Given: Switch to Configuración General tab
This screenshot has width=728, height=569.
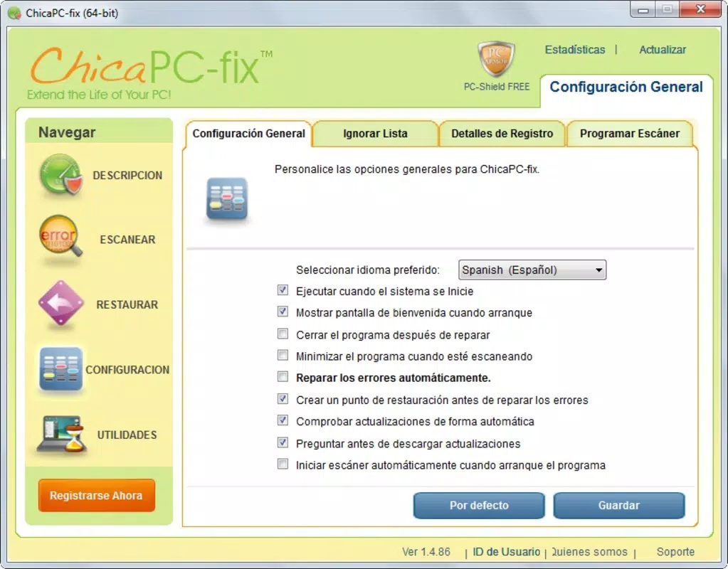Looking at the screenshot, I should 248,134.
